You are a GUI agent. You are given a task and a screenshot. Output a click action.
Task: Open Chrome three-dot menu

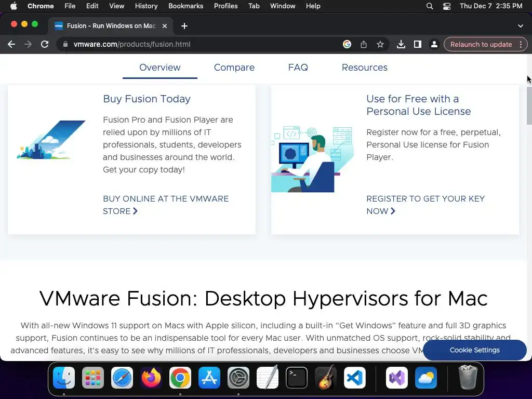click(x=521, y=45)
